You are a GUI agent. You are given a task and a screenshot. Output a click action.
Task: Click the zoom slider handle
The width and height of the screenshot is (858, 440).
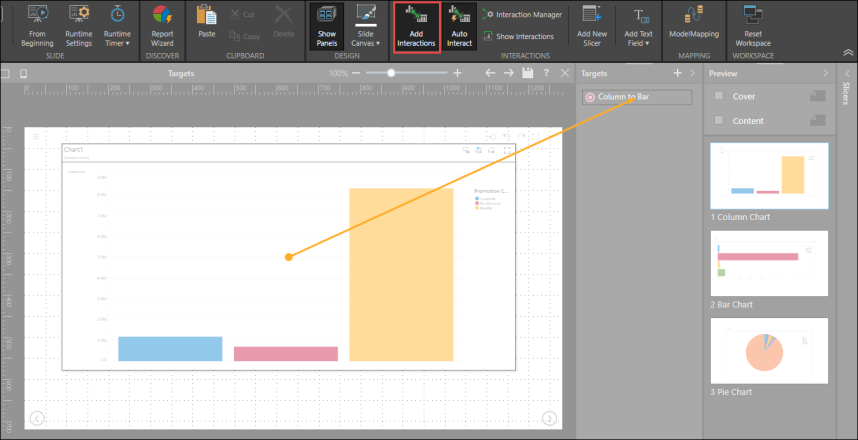tap(391, 74)
